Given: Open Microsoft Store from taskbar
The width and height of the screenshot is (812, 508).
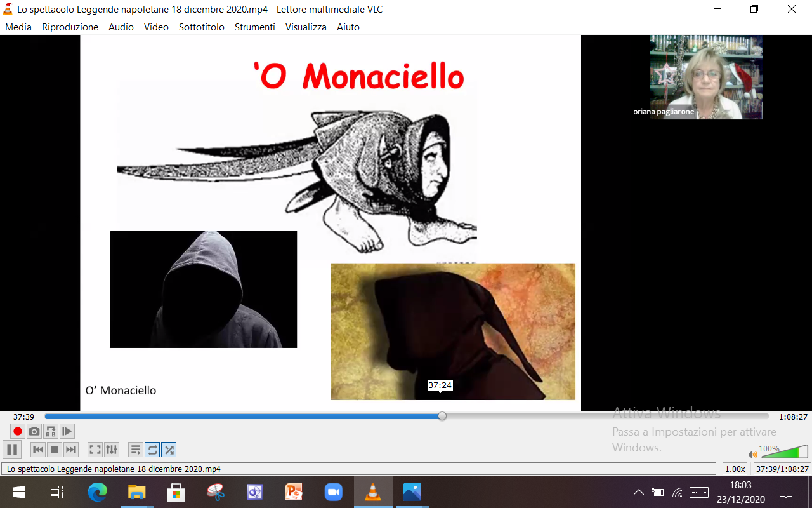Looking at the screenshot, I should pyautogui.click(x=176, y=492).
